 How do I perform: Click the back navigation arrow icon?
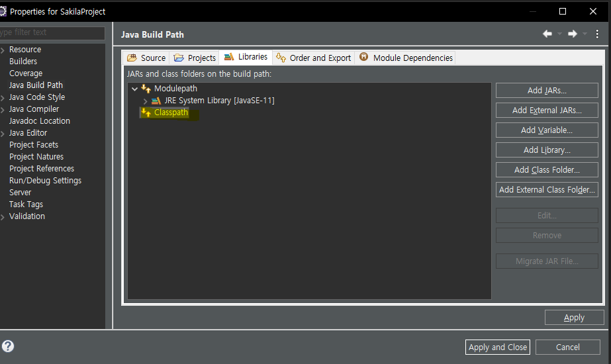point(547,34)
